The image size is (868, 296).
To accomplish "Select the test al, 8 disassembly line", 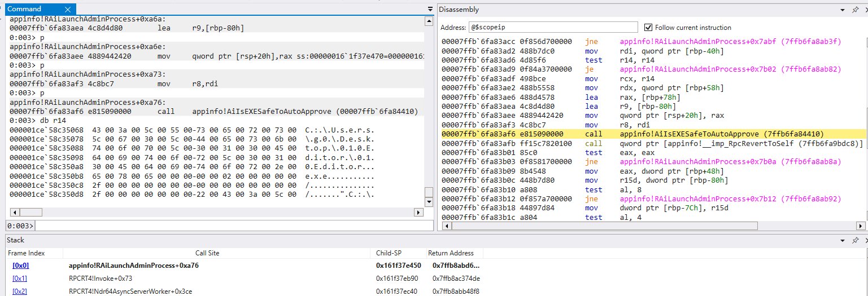I will (540, 190).
